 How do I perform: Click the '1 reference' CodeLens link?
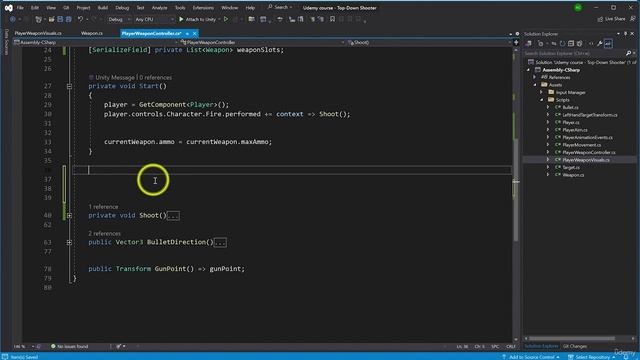(x=103, y=207)
